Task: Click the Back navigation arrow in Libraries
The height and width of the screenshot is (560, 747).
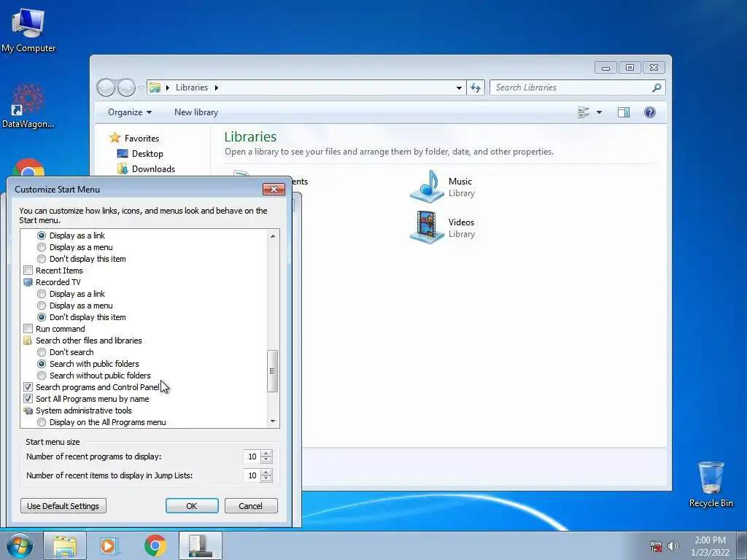Action: tap(106, 87)
